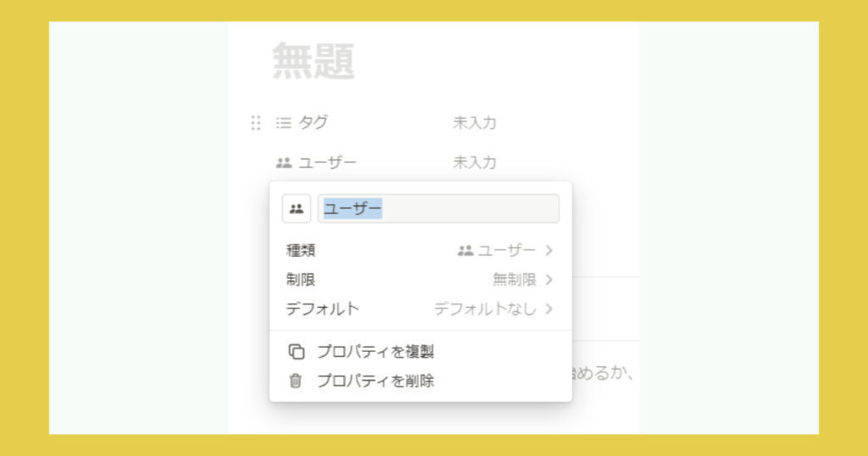868x456 pixels.
Task: Choose プロパティを複製 text from the menu
Action: (376, 352)
